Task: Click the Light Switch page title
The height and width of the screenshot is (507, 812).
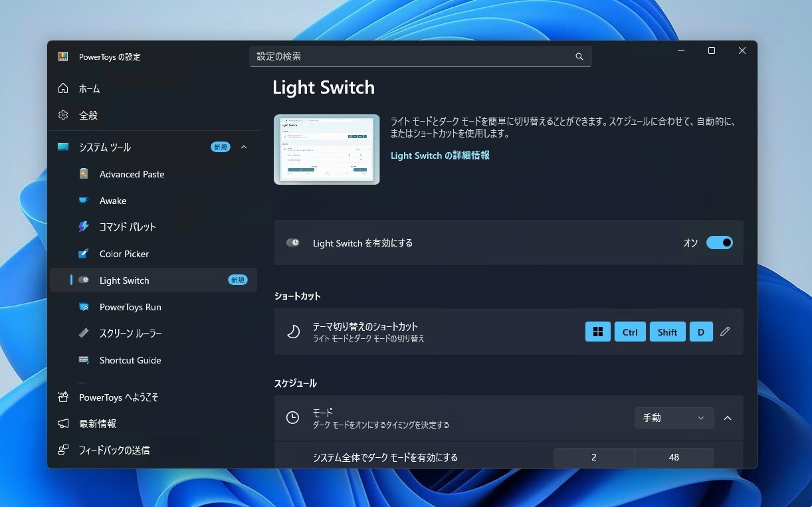Action: [324, 88]
